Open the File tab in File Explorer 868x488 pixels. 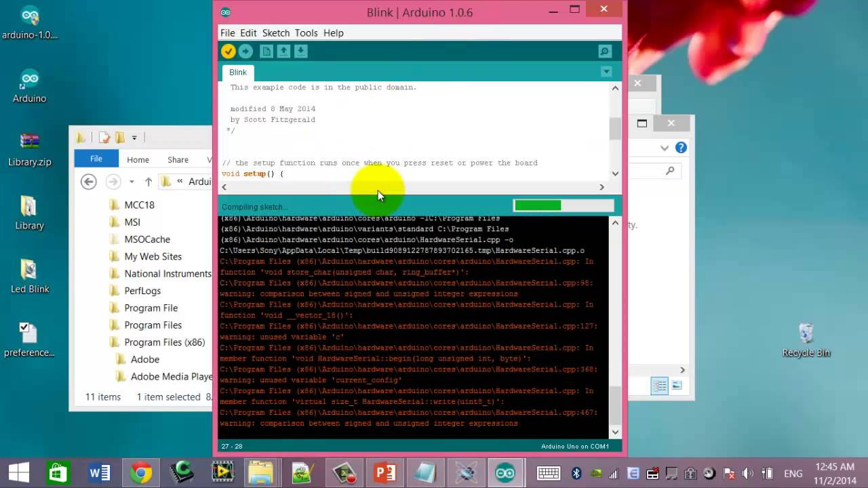(96, 159)
